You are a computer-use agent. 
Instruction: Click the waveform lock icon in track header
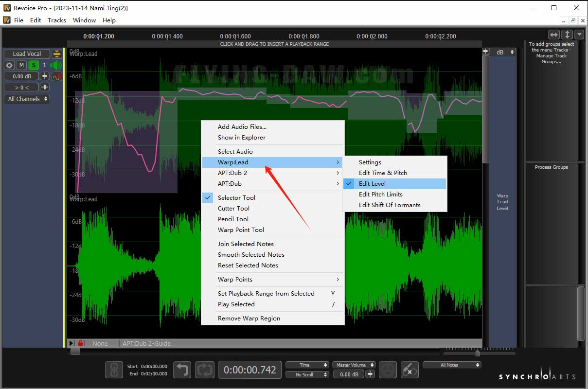57,76
